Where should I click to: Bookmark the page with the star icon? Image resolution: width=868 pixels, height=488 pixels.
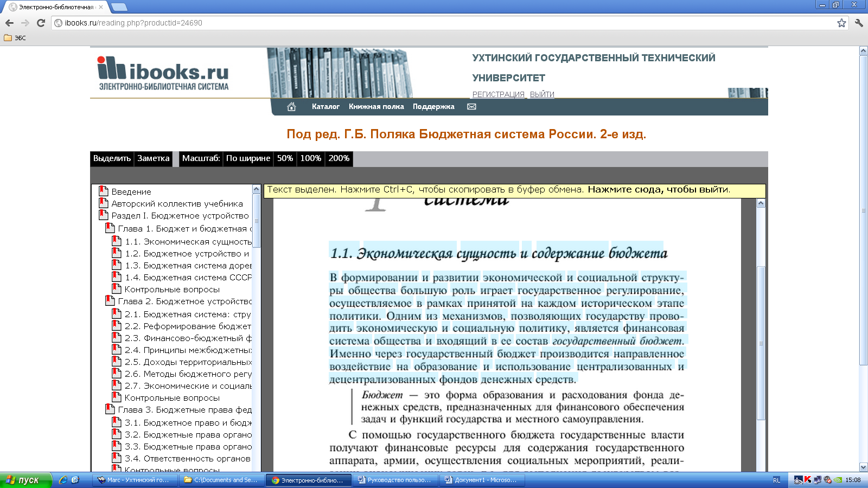(x=841, y=23)
